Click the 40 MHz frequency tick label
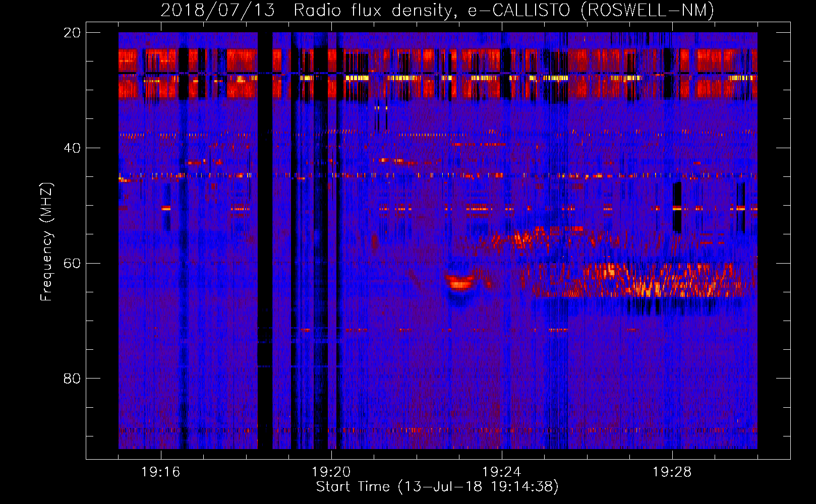Screen dimensions: 816x504 point(72,148)
